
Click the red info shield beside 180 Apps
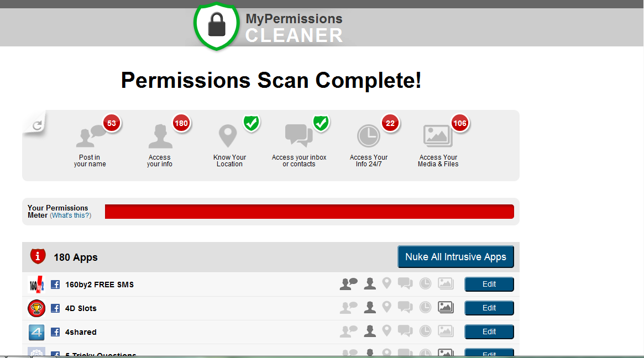(38, 256)
